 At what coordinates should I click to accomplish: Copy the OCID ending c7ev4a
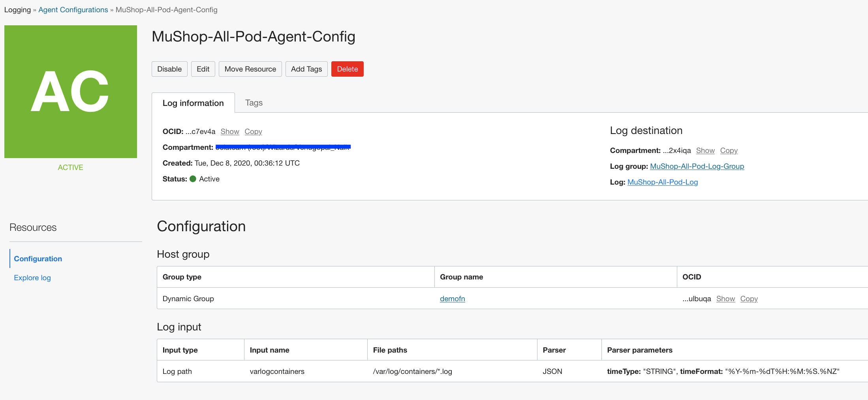click(x=253, y=132)
